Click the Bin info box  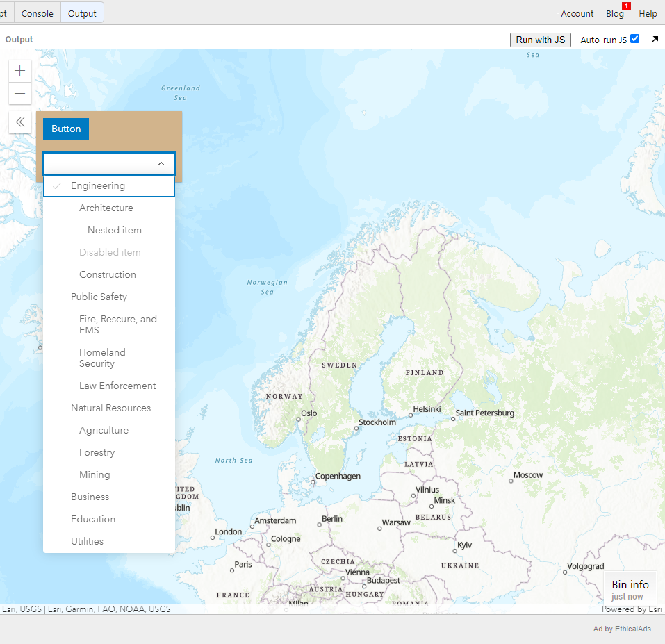630,589
